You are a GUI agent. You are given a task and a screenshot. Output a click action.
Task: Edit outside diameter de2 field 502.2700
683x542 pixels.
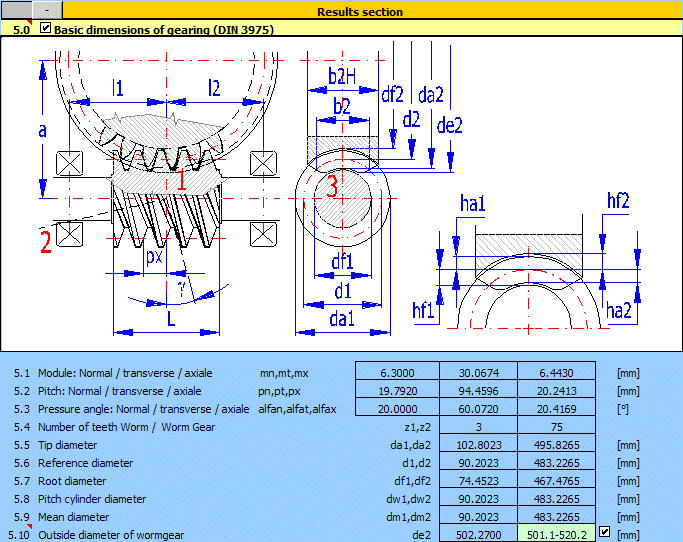click(x=478, y=534)
